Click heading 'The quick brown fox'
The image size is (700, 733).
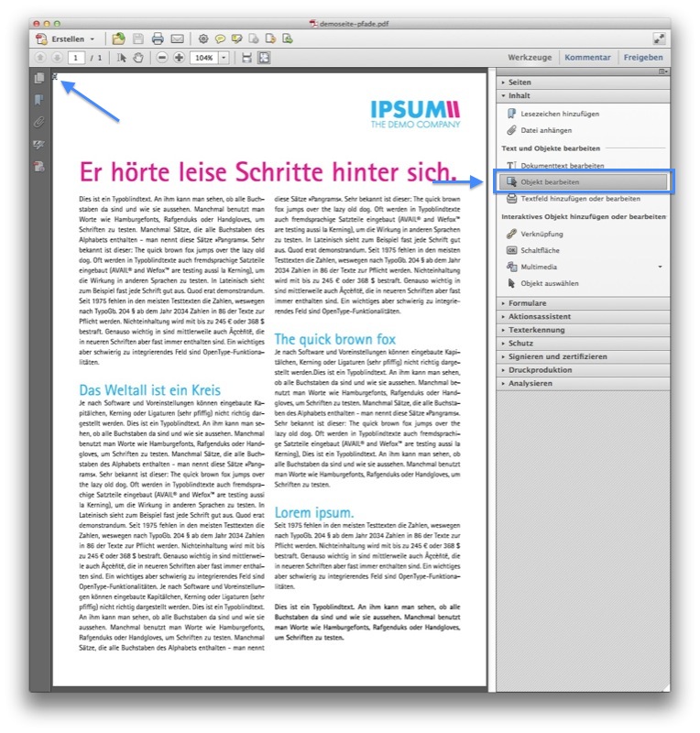tap(334, 339)
